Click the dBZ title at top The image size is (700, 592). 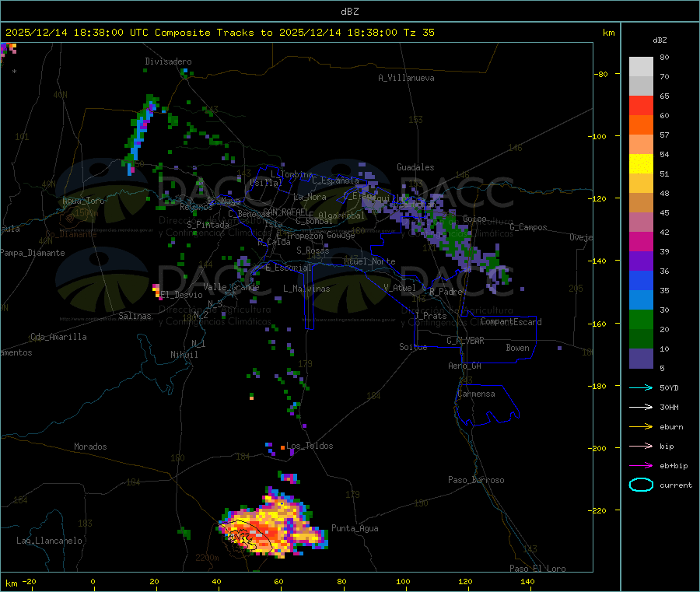tap(349, 12)
